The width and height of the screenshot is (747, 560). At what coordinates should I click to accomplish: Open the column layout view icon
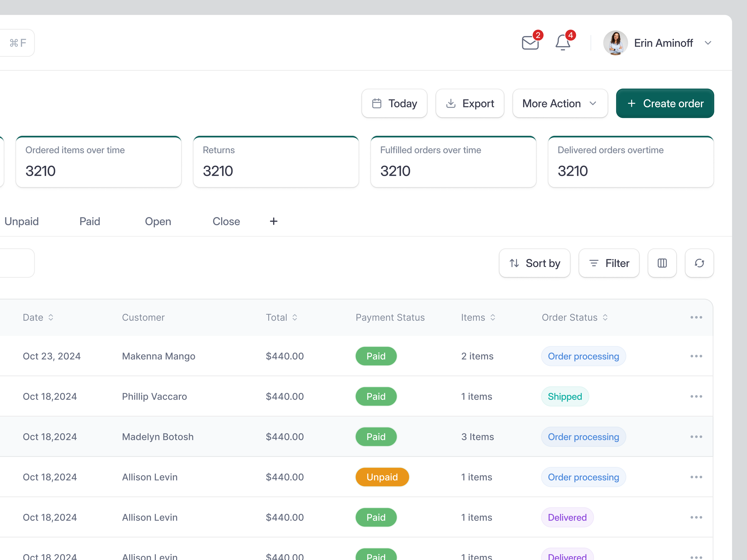tap(662, 263)
